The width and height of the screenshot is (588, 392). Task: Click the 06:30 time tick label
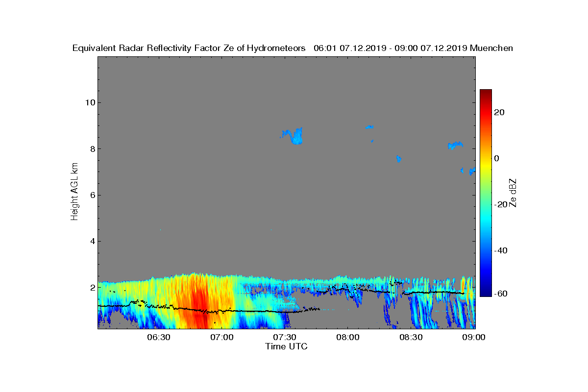point(158,338)
